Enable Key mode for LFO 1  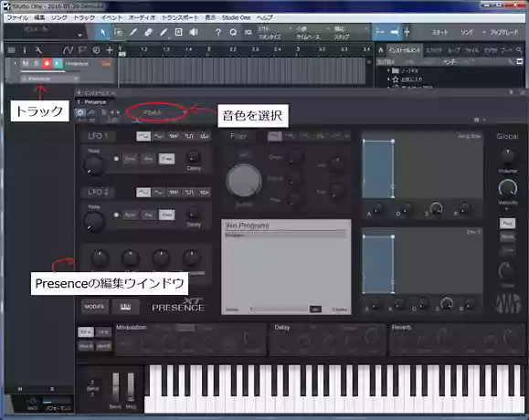148,159
